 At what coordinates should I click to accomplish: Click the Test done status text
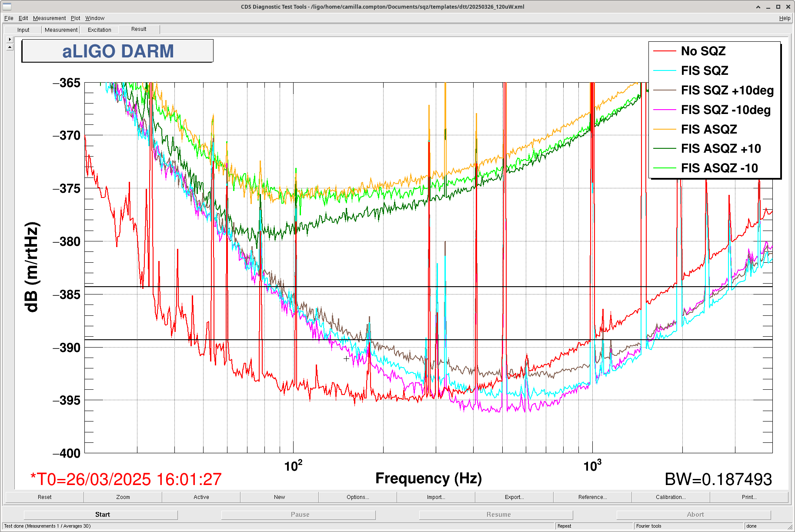pyautogui.click(x=47, y=526)
